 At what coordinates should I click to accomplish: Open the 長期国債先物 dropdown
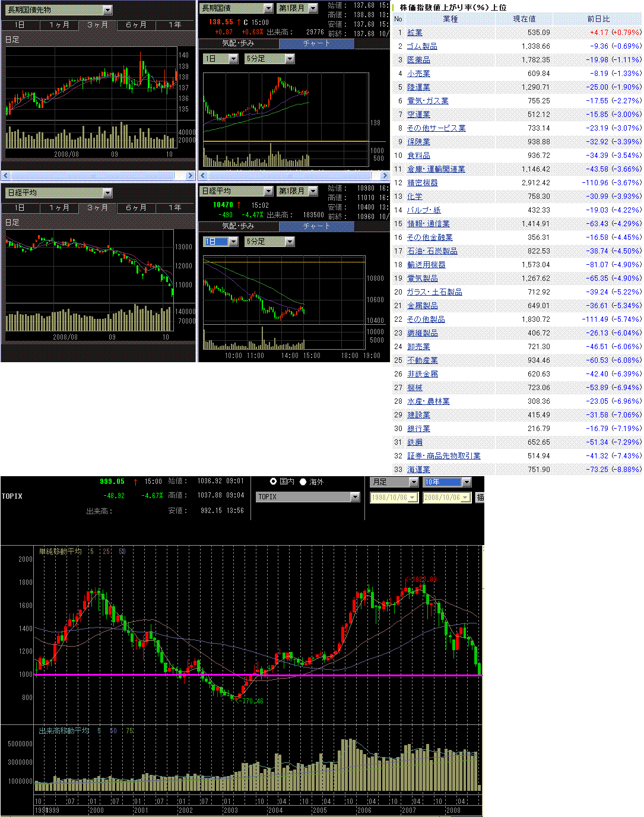107,10
